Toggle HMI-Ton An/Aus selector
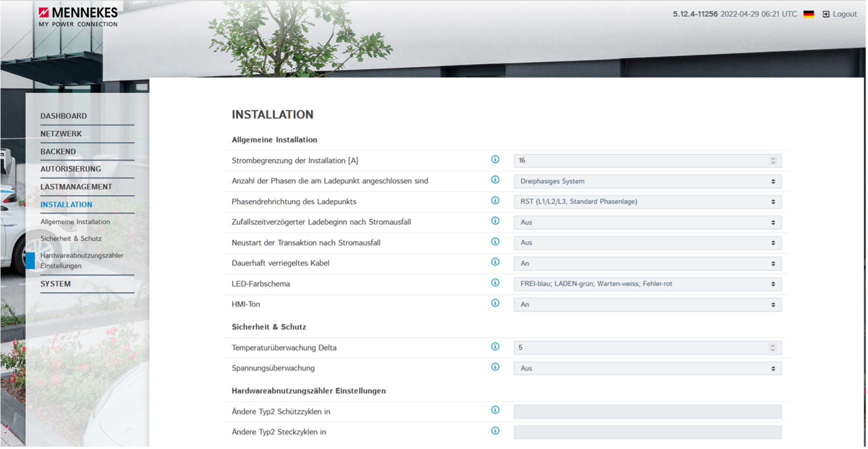Screen dimensions: 868x449 coord(647,304)
